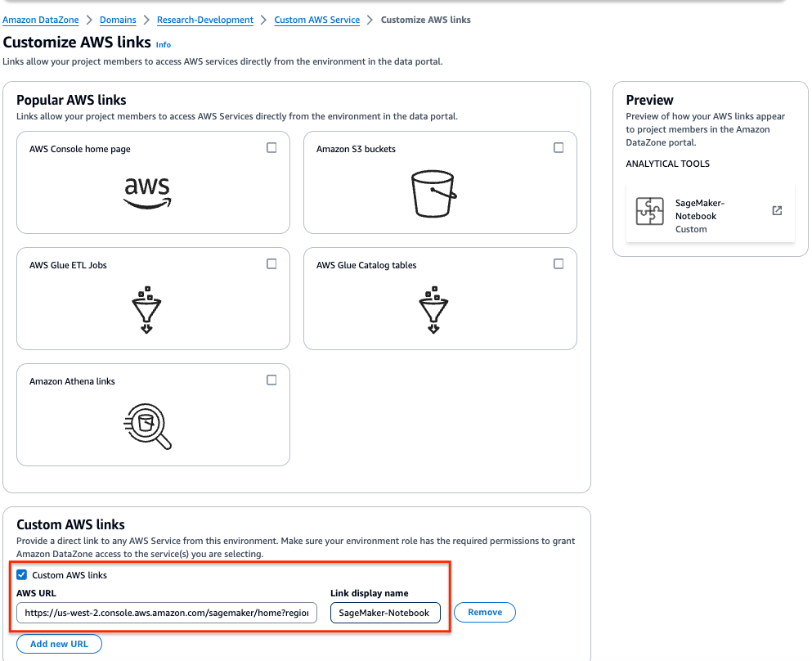Check the Amazon S3 buckets checkbox
812x661 pixels.
559,147
